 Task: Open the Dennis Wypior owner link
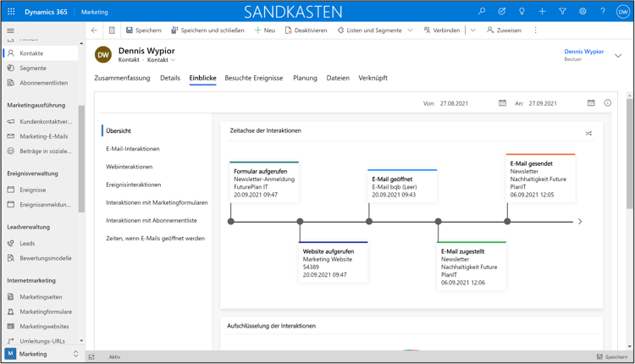point(584,52)
